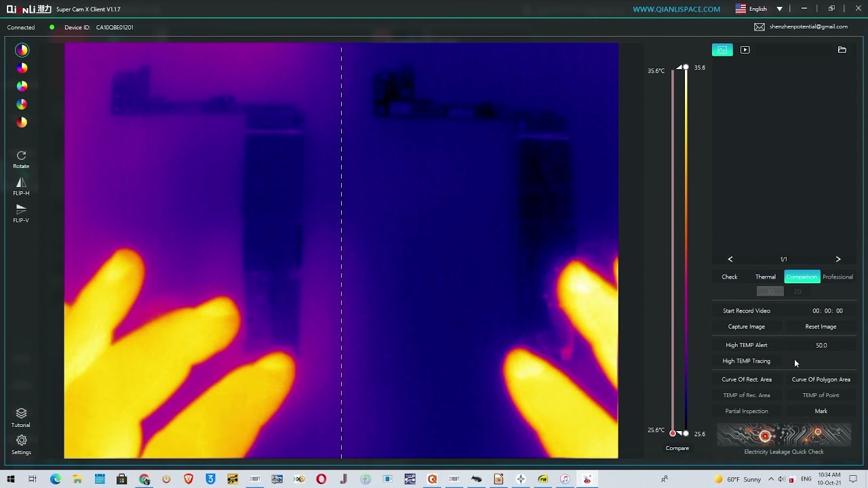The height and width of the screenshot is (488, 868).
Task: Open Brave browser from the taskbar
Action: tap(189, 479)
